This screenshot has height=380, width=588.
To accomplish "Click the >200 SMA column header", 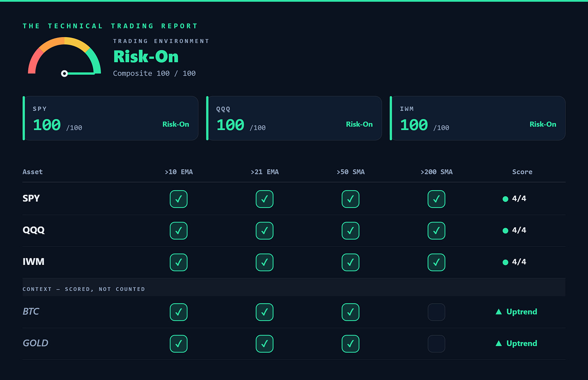I will [x=437, y=172].
